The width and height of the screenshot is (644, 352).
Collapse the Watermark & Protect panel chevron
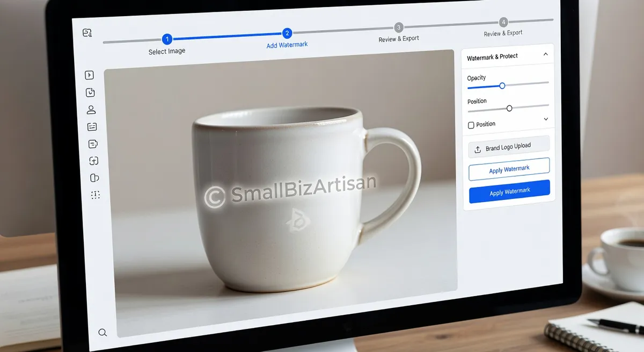pyautogui.click(x=546, y=54)
